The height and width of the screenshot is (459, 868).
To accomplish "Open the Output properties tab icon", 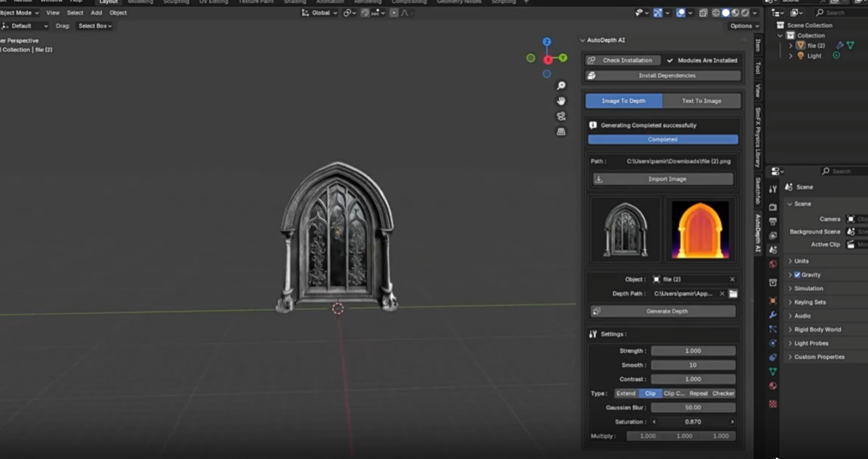I will [772, 221].
